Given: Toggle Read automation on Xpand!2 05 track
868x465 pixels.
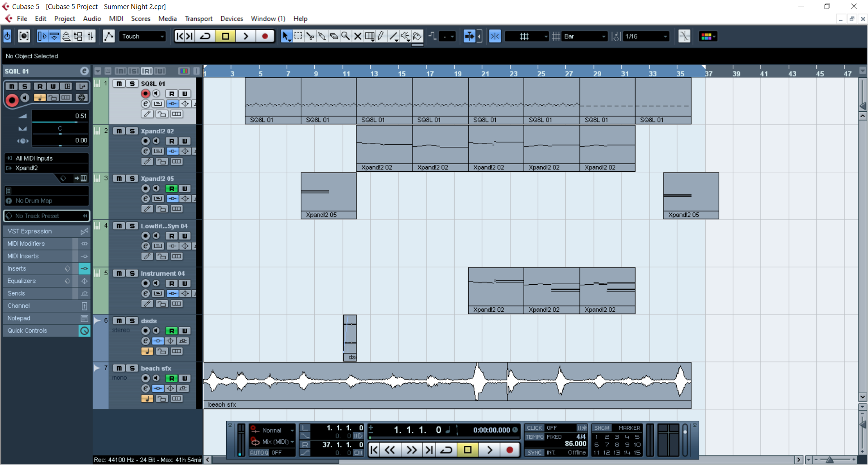Looking at the screenshot, I should (171, 188).
